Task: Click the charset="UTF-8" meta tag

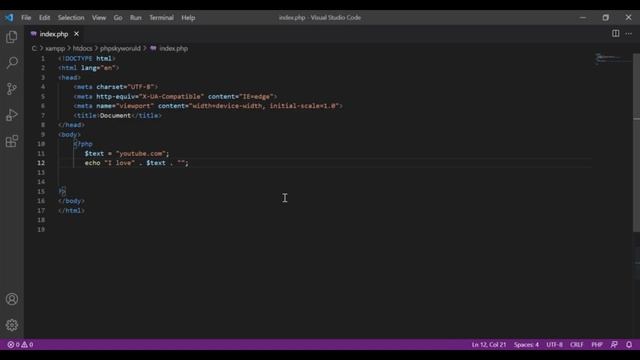Action: coord(116,87)
